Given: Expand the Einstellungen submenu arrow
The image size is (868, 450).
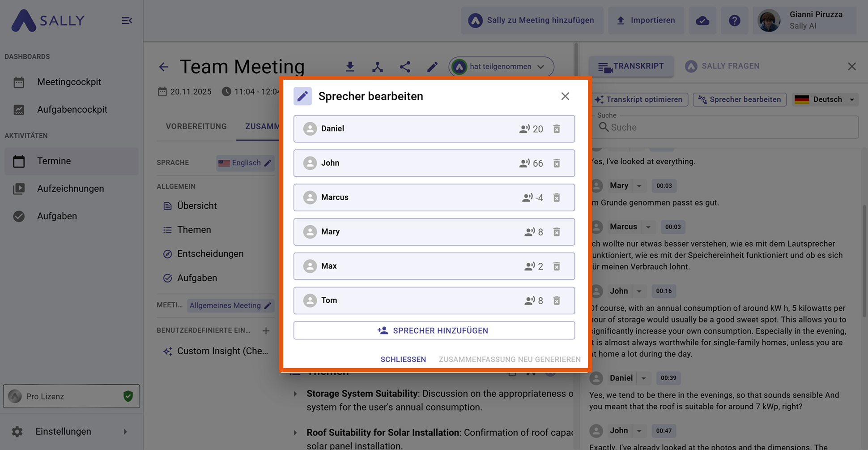Looking at the screenshot, I should point(125,432).
